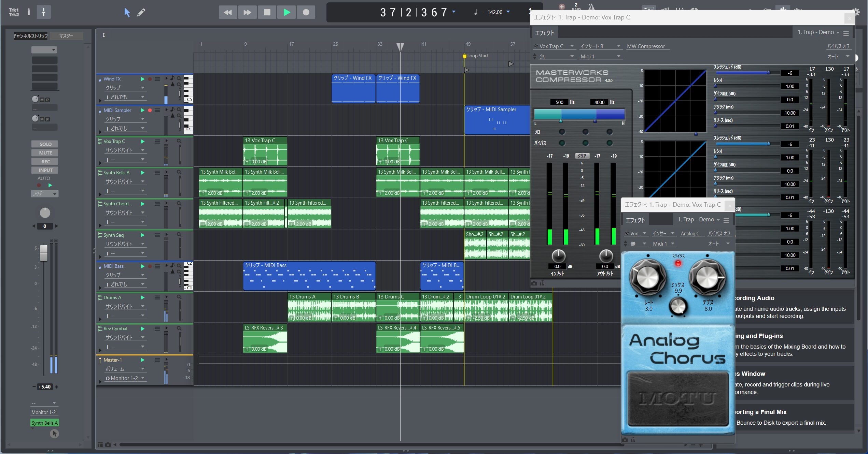Image resolution: width=868 pixels, height=454 pixels.
Task: Expand the Wind FX track disclosure triangle
Action: click(x=100, y=101)
